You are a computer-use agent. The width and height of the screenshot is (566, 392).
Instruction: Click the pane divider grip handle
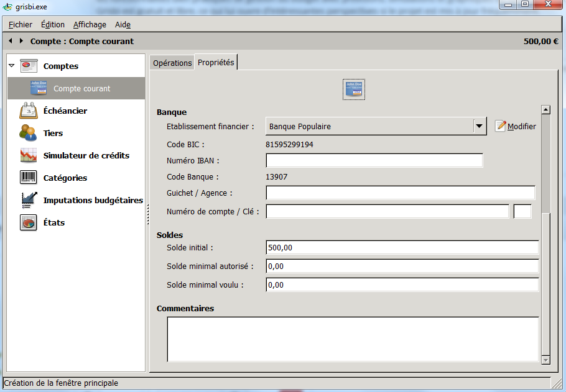coord(148,214)
